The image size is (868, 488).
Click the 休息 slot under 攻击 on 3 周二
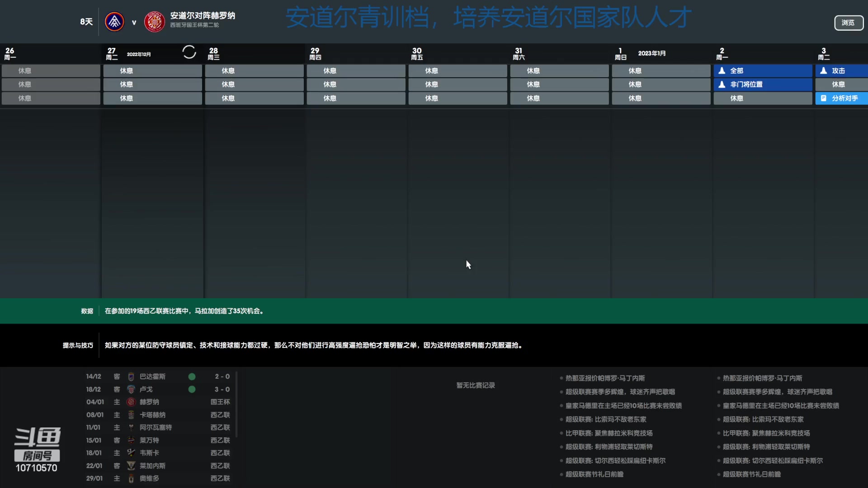pyautogui.click(x=842, y=84)
